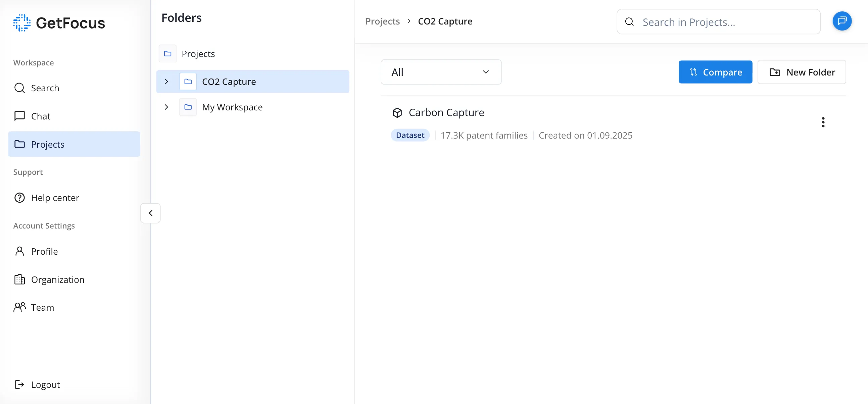This screenshot has width=868, height=404.
Task: Click the Chat bubble icon in sidebar
Action: pyautogui.click(x=19, y=116)
